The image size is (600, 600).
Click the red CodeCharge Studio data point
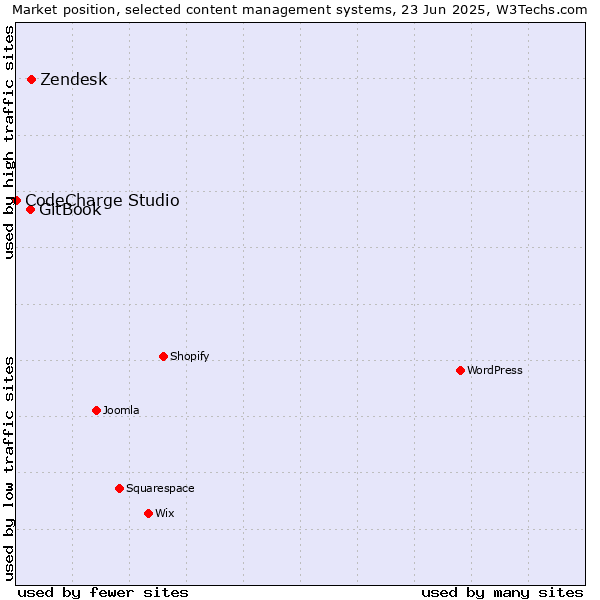pyautogui.click(x=16, y=201)
